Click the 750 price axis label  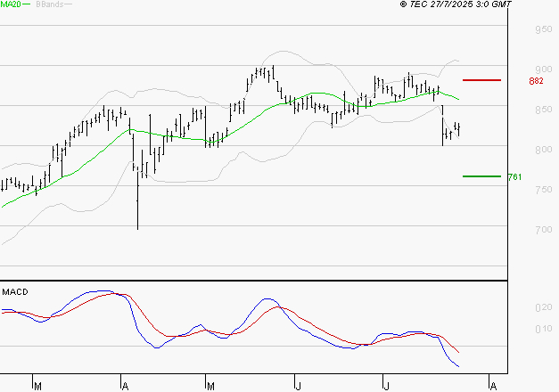click(x=542, y=191)
